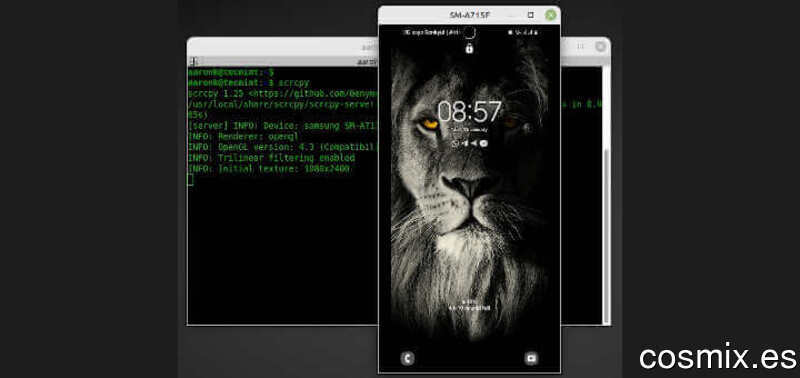Tap the swipe hint text near screen bottom
This screenshot has height=378, width=800.
coord(469,306)
